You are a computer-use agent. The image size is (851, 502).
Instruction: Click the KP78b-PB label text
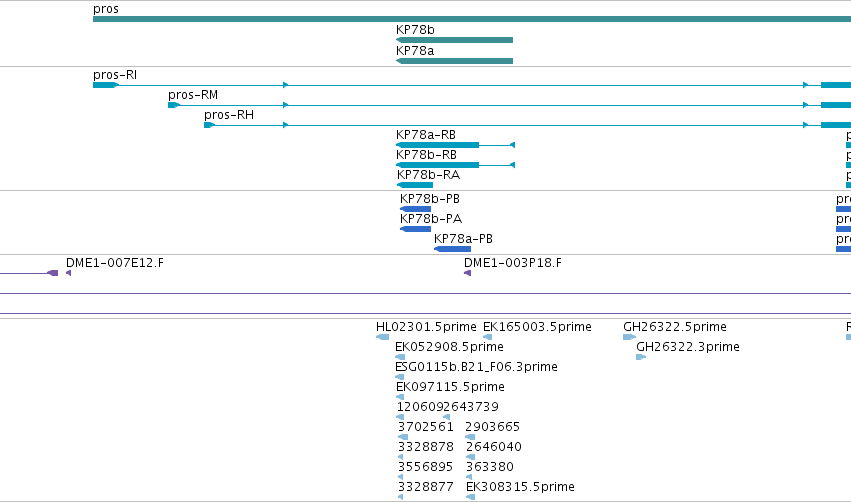pos(430,199)
